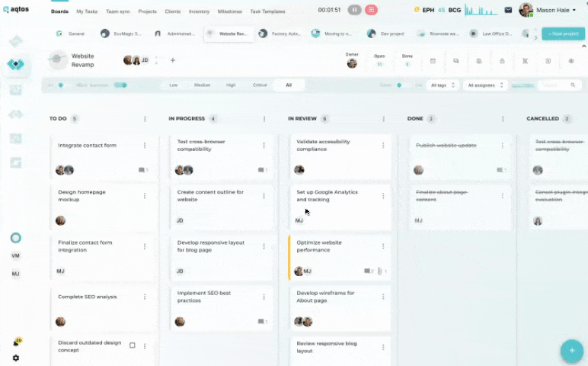Collapse the project header chevron
The image size is (588, 366).
pos(583,46)
